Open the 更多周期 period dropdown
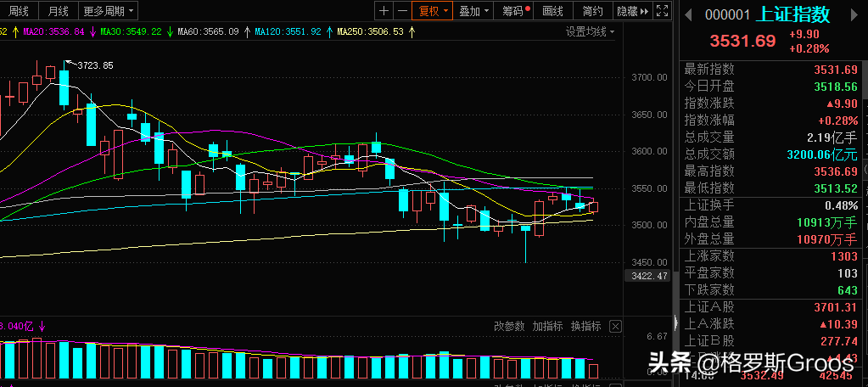868x387 pixels. pos(108,11)
